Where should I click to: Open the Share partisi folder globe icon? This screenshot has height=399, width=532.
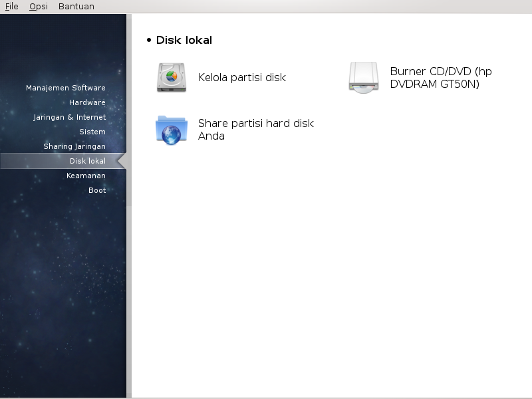pos(172,130)
